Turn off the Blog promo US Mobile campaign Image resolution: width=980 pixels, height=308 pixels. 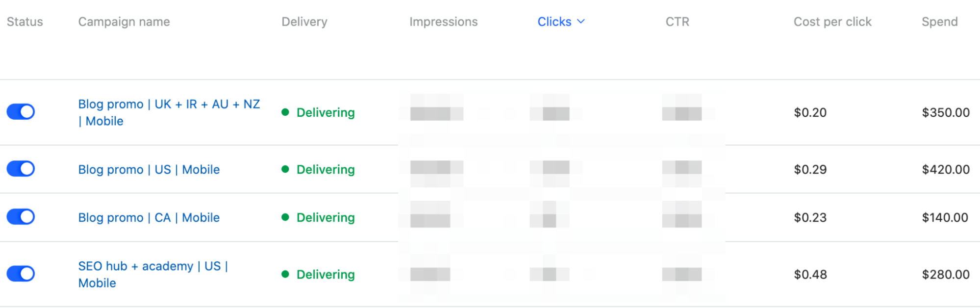pos(20,168)
